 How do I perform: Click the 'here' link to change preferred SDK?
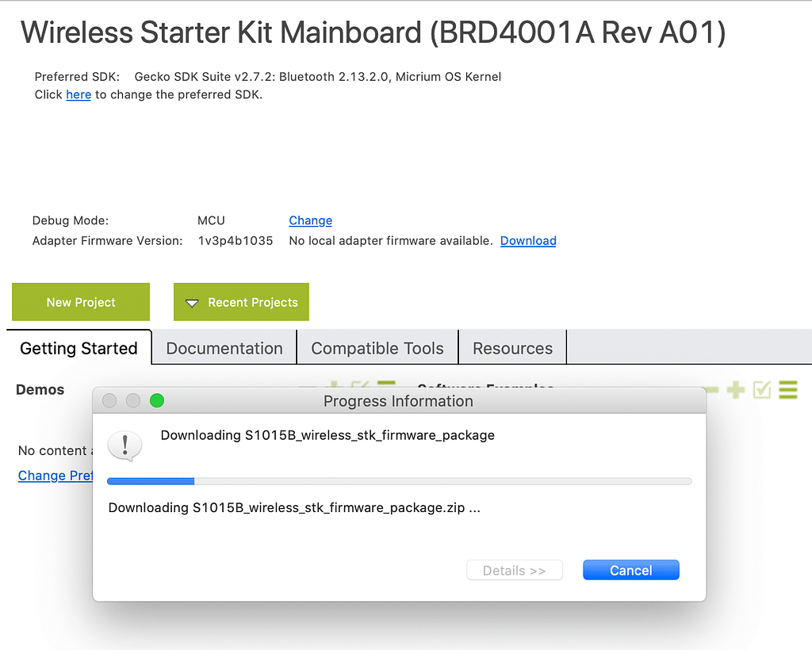79,94
